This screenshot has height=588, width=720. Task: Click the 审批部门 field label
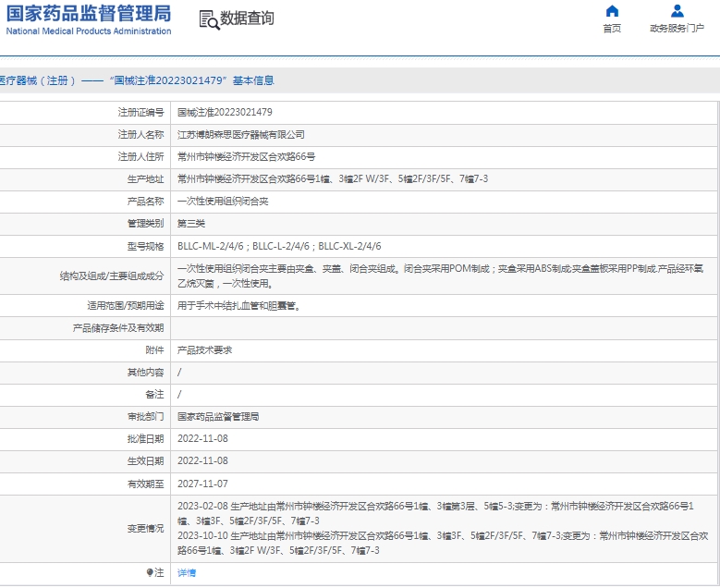145,417
